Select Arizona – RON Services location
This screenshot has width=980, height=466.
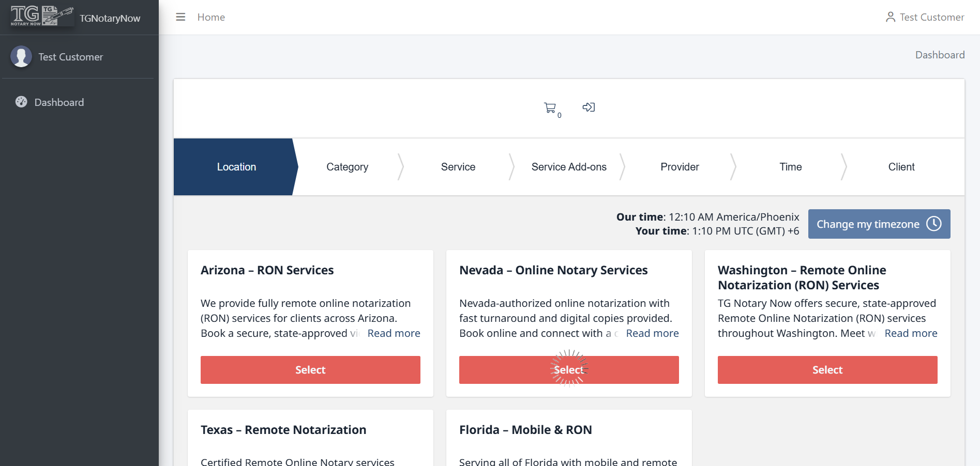click(x=310, y=370)
